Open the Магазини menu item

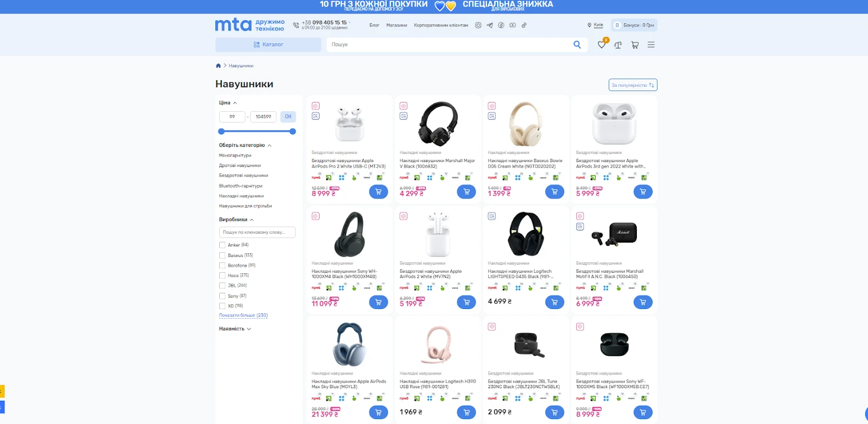tap(397, 25)
